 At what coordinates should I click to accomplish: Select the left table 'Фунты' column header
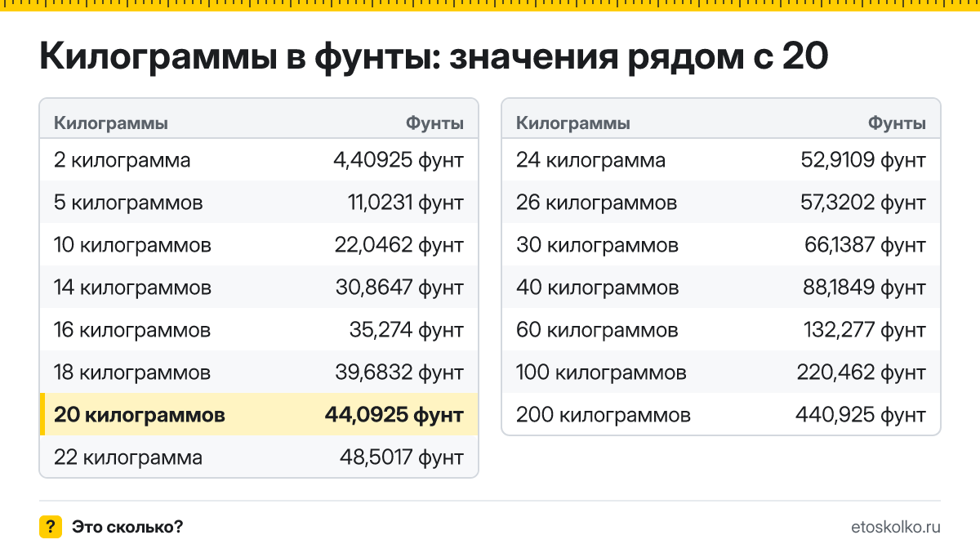click(x=435, y=123)
